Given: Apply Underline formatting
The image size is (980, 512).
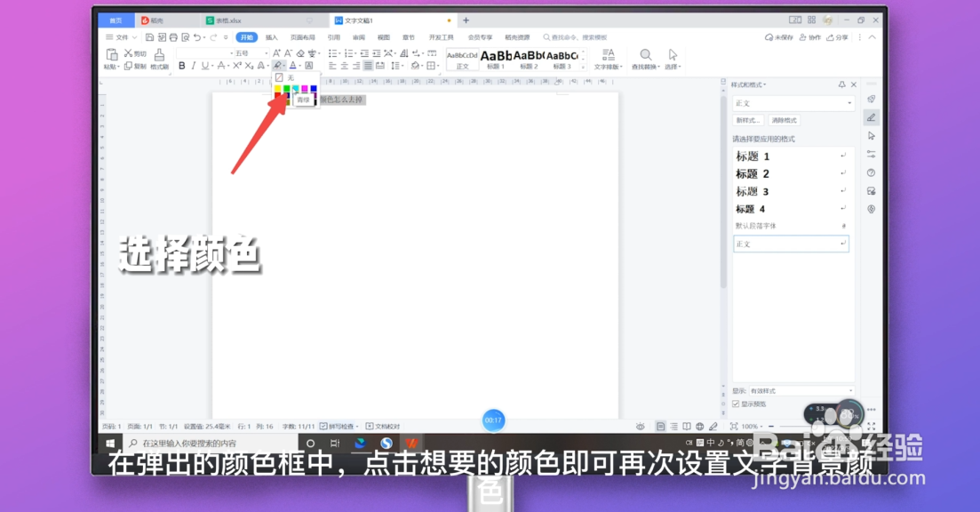Looking at the screenshot, I should [x=205, y=66].
